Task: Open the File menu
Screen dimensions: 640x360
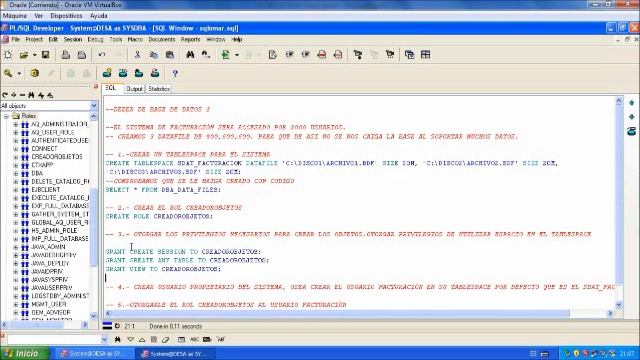Action: pyautogui.click(x=16, y=40)
